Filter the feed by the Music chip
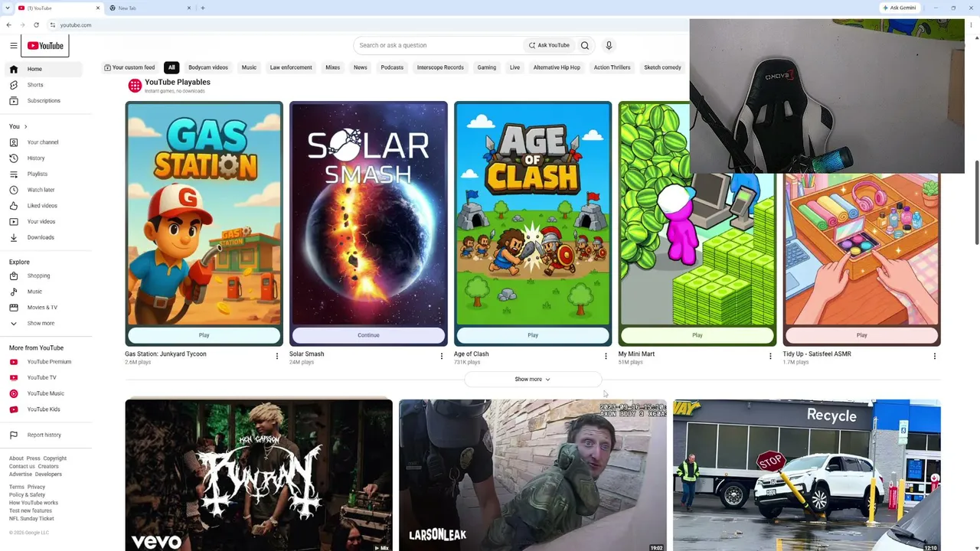 (x=249, y=67)
